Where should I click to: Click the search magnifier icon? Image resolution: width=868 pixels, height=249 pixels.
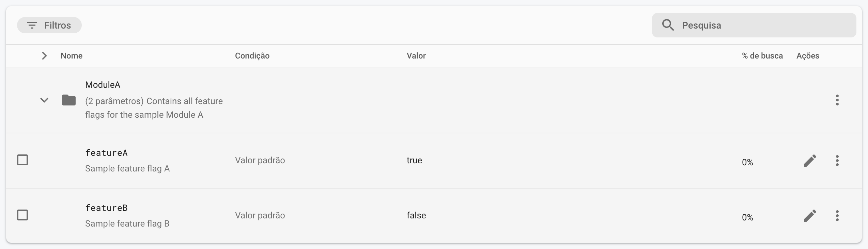point(668,25)
